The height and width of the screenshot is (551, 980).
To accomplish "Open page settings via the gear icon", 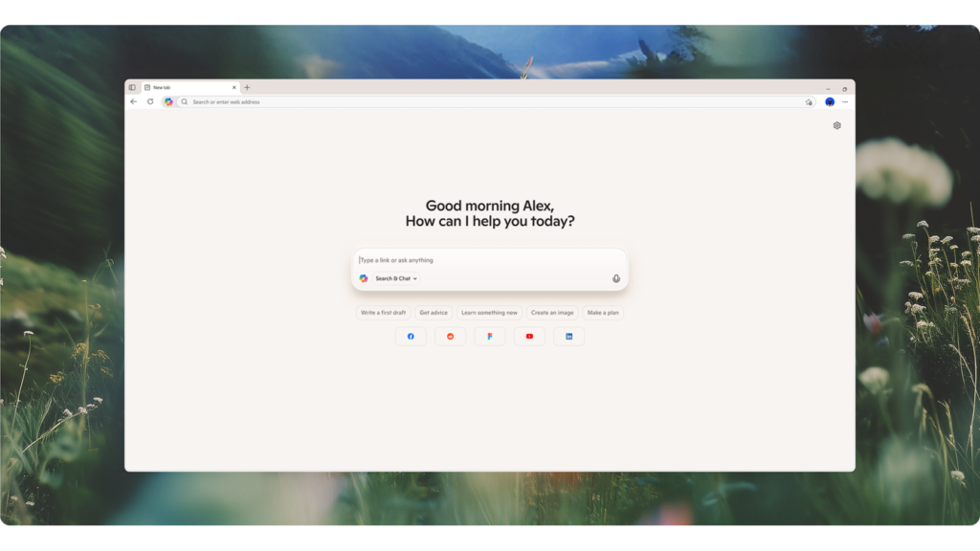I will coord(836,125).
